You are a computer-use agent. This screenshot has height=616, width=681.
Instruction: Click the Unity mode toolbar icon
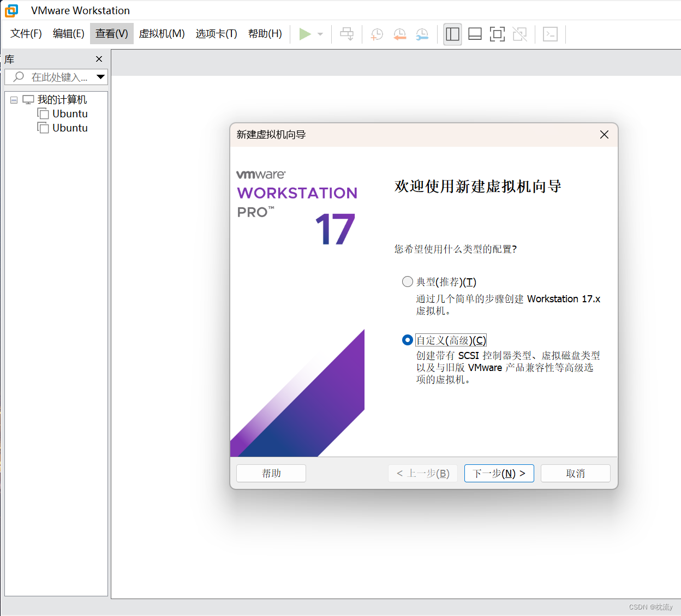pos(519,34)
